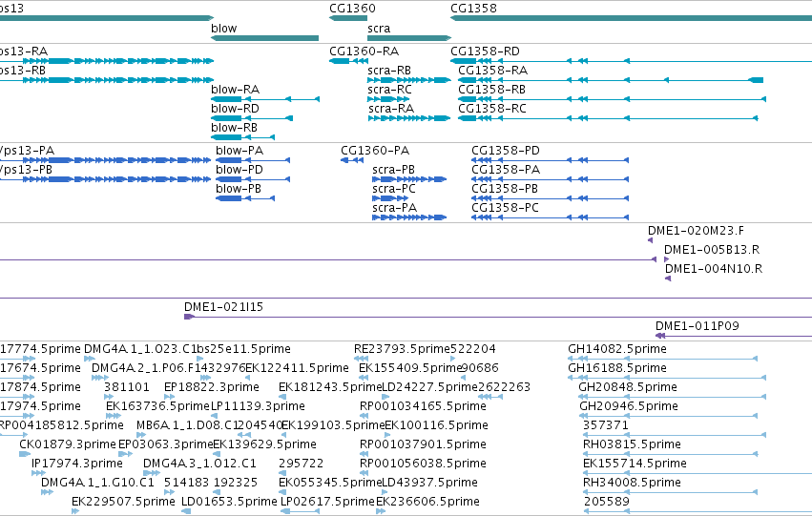Select transcript CG1358-RD
This screenshot has height=516, width=812.
pos(631,61)
